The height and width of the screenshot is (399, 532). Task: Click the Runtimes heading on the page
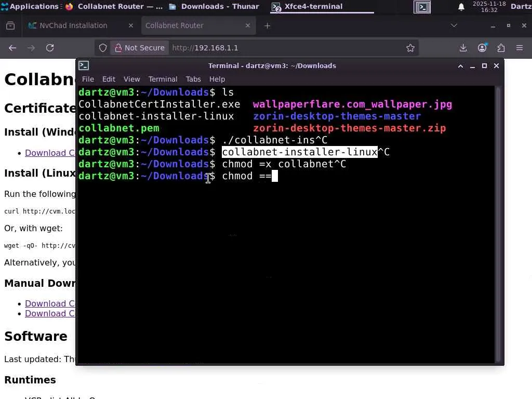(30, 380)
